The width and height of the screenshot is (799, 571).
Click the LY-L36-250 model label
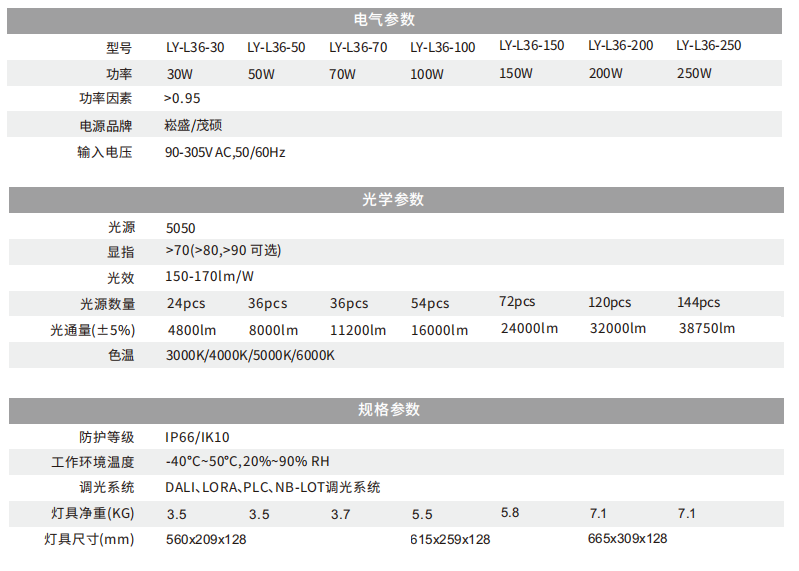click(708, 45)
